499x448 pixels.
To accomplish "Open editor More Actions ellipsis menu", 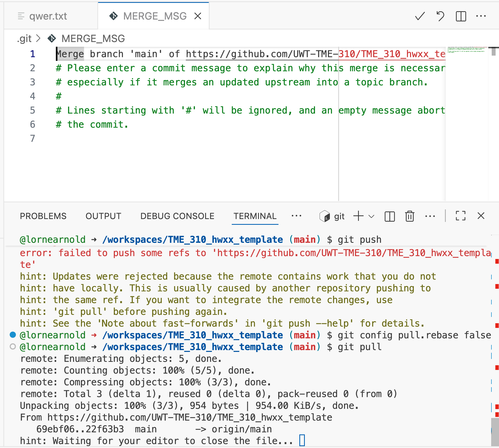I will [x=481, y=16].
